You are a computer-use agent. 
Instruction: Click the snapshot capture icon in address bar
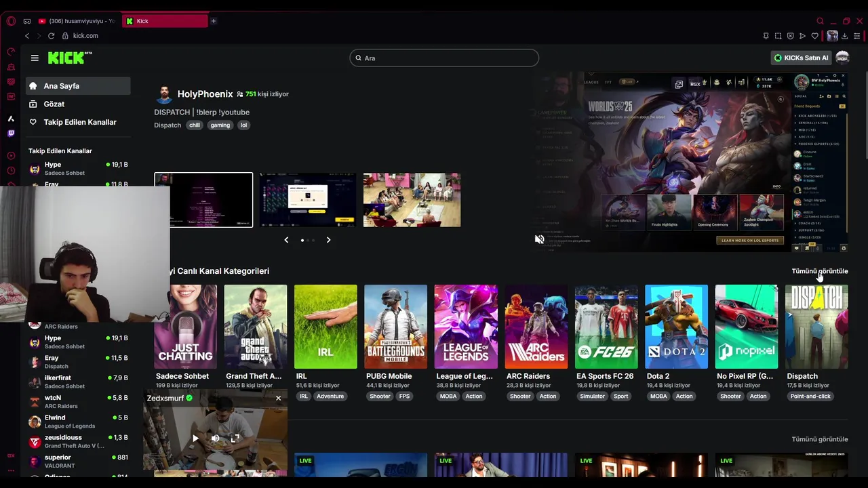point(778,36)
